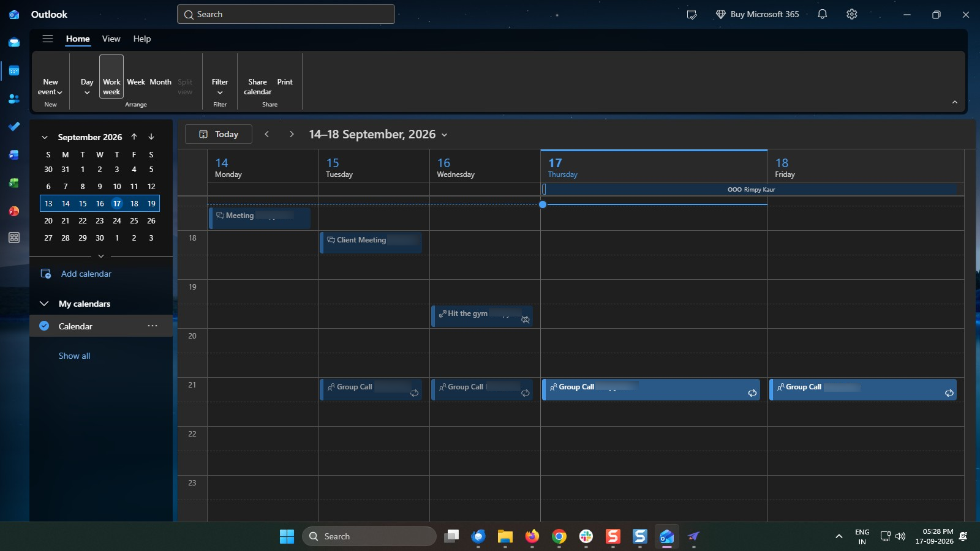Viewport: 980px width, 551px height.
Task: Open Firefox from taskbar
Action: 532,536
